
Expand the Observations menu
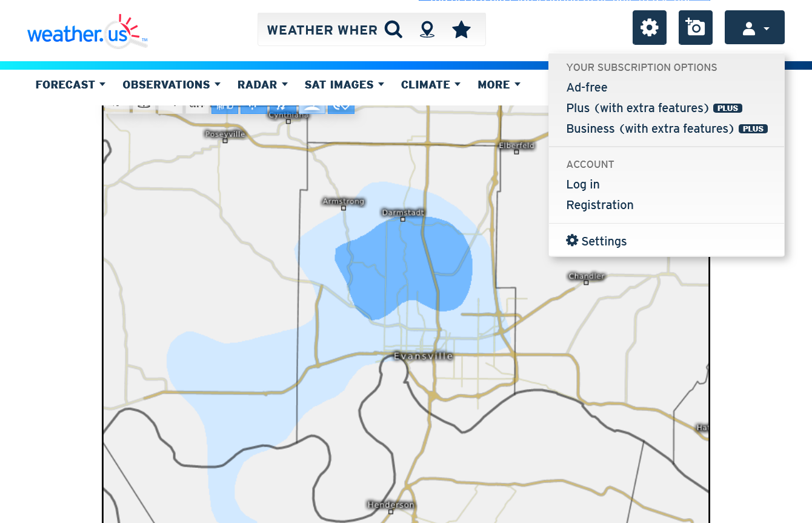pyautogui.click(x=171, y=85)
